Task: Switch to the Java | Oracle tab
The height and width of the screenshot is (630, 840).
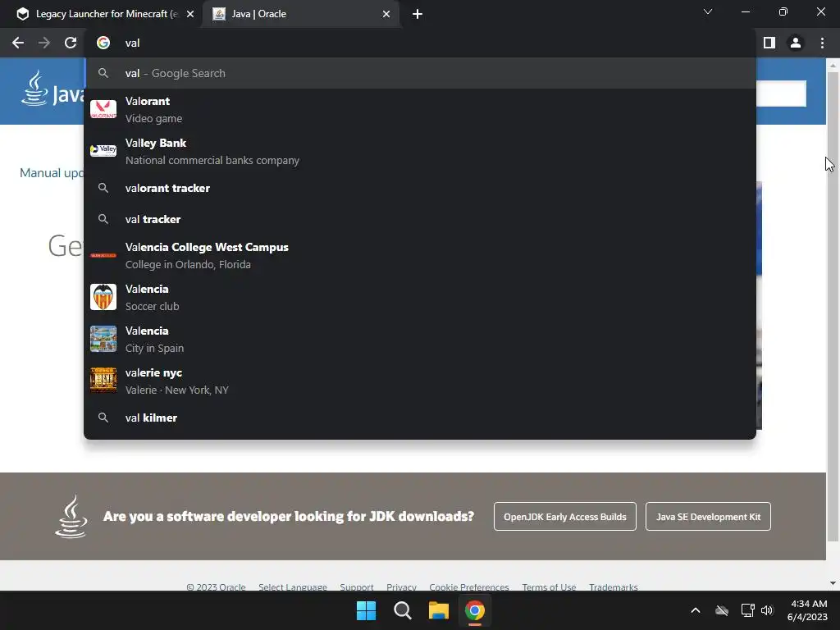Action: click(300, 14)
